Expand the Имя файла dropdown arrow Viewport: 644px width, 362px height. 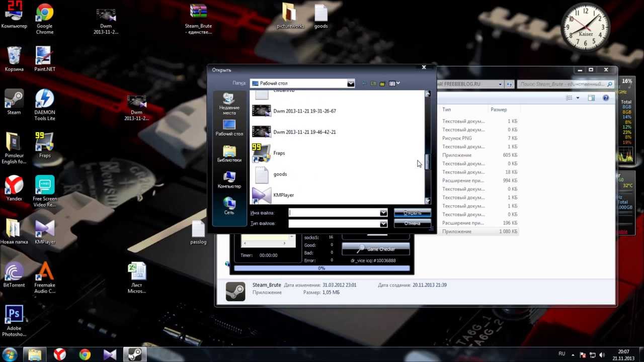coord(383,213)
